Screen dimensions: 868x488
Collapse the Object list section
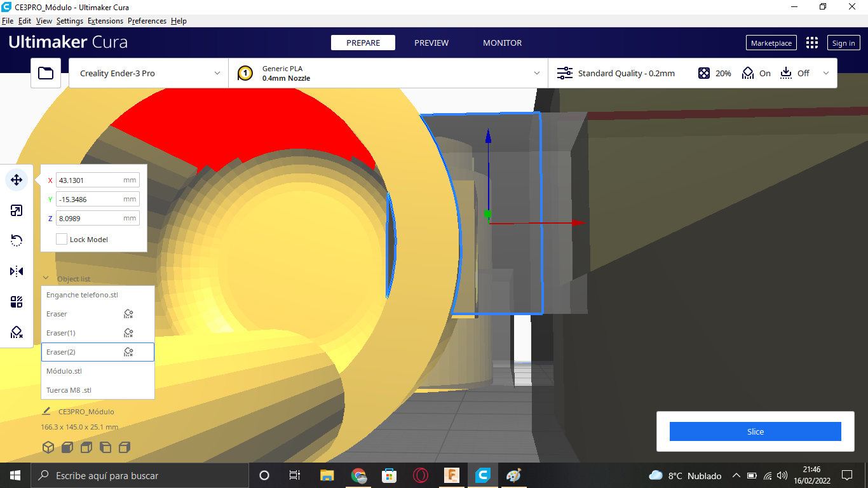pos(46,278)
